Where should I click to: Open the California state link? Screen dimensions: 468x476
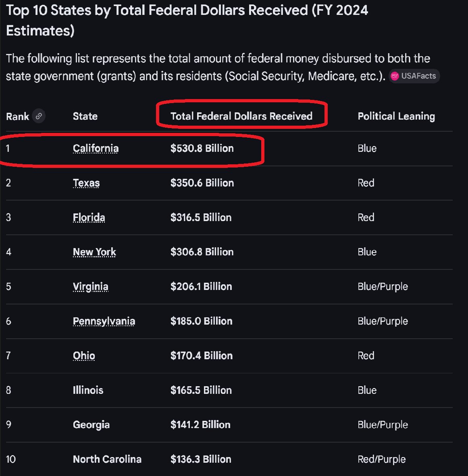pyautogui.click(x=96, y=148)
